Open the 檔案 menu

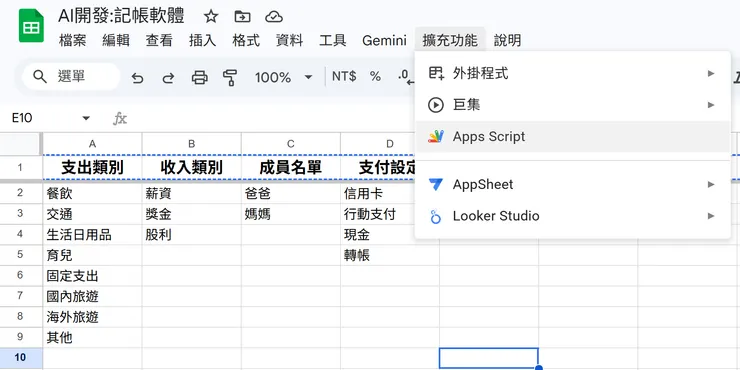click(73, 41)
